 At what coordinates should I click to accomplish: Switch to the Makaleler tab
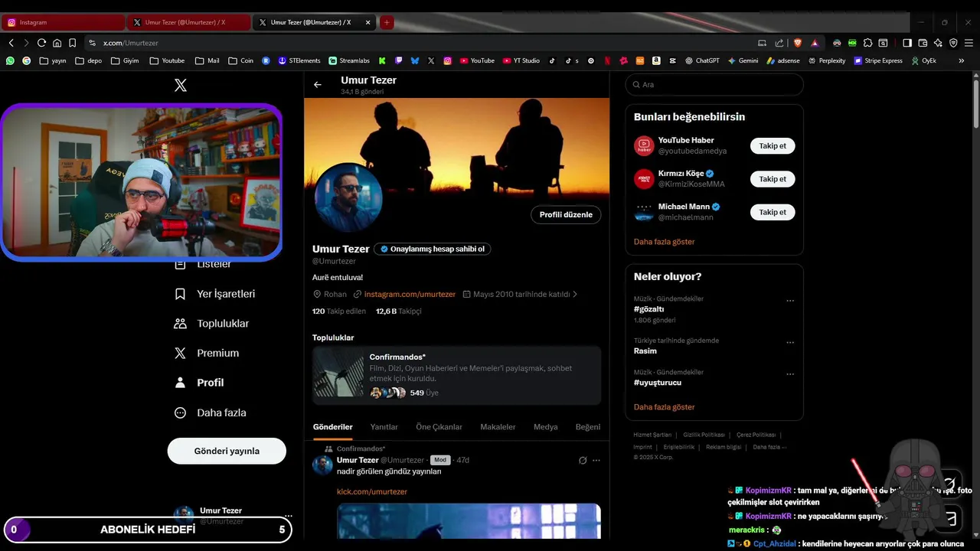point(498,427)
